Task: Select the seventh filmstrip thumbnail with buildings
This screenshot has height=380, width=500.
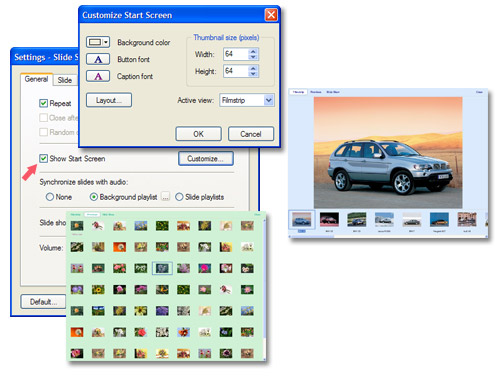Action: [467, 220]
